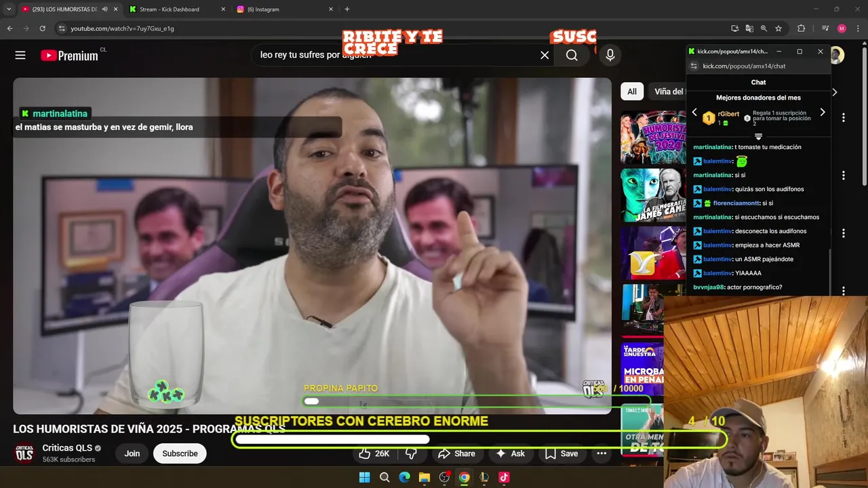This screenshot has height=488, width=868.
Task: Dislike the Humoristas de Viña video
Action: [411, 453]
